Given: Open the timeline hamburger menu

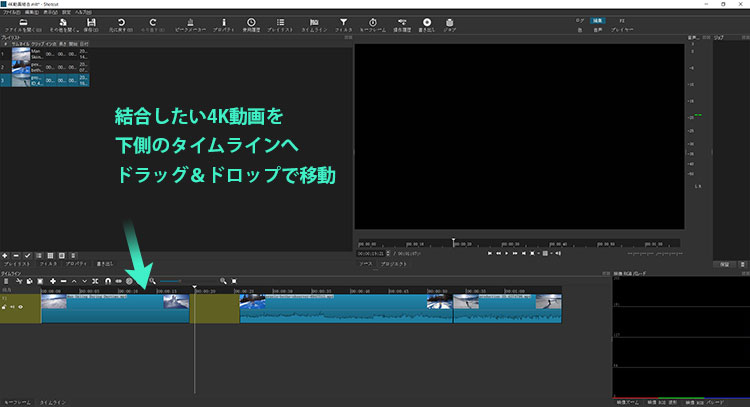Looking at the screenshot, I should (6, 281).
